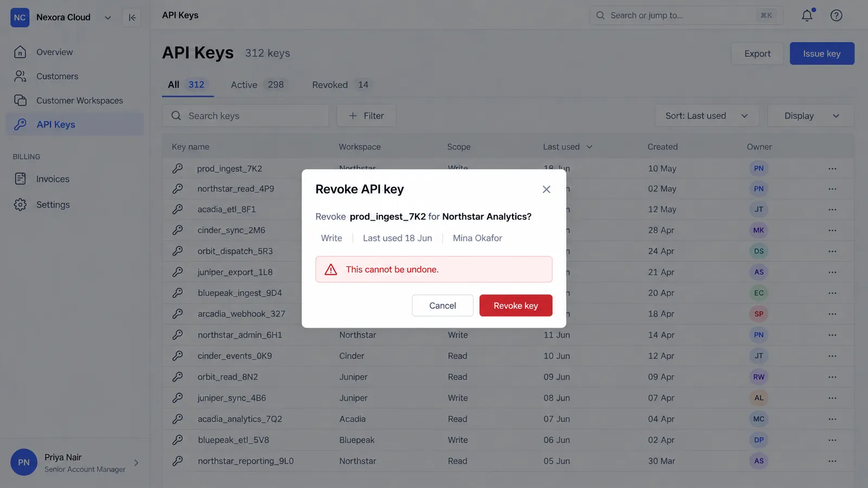Select the juniper_sync_4B6 key name
868x488 pixels.
(x=232, y=398)
